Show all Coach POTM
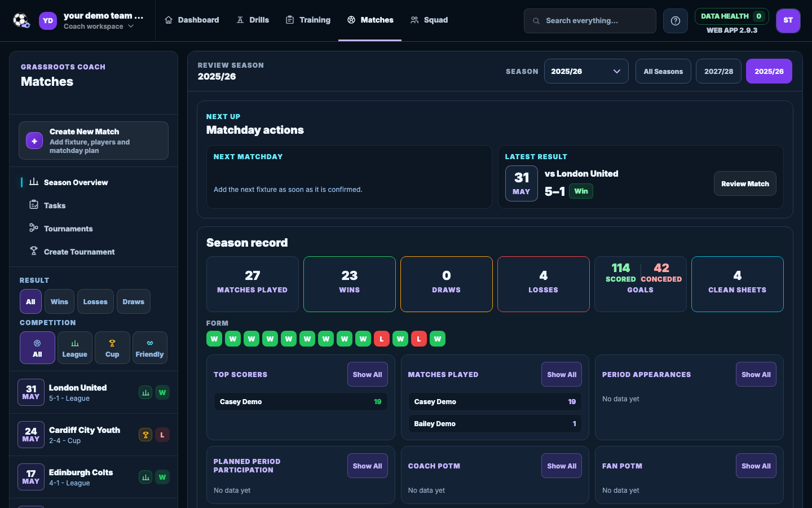 click(x=562, y=466)
